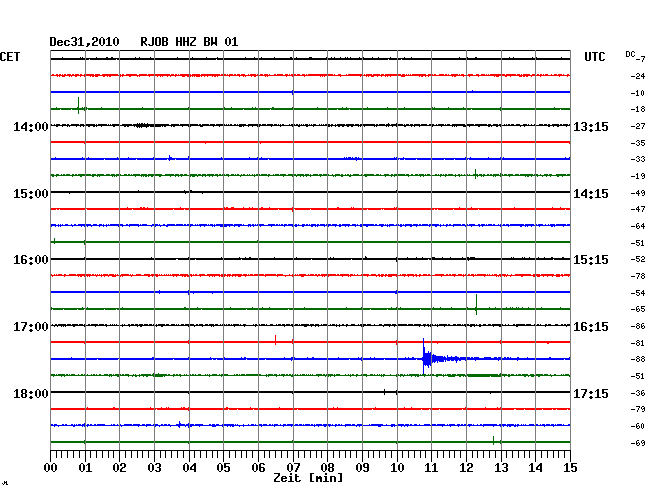The height and width of the screenshot is (494, 650).
Task: Click the black wave burst on 14:00 trace
Action: (x=143, y=125)
